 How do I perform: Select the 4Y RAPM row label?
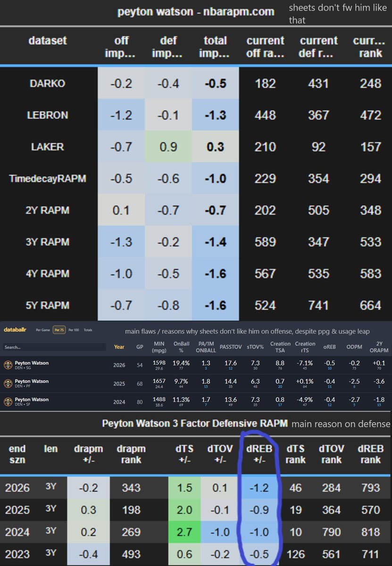(x=47, y=274)
